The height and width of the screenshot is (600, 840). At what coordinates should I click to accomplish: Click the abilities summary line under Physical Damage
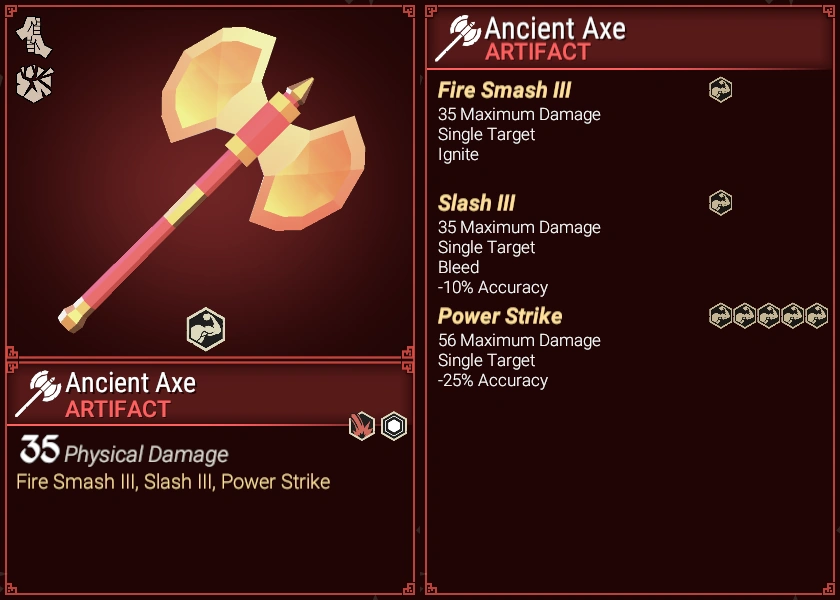pos(173,482)
